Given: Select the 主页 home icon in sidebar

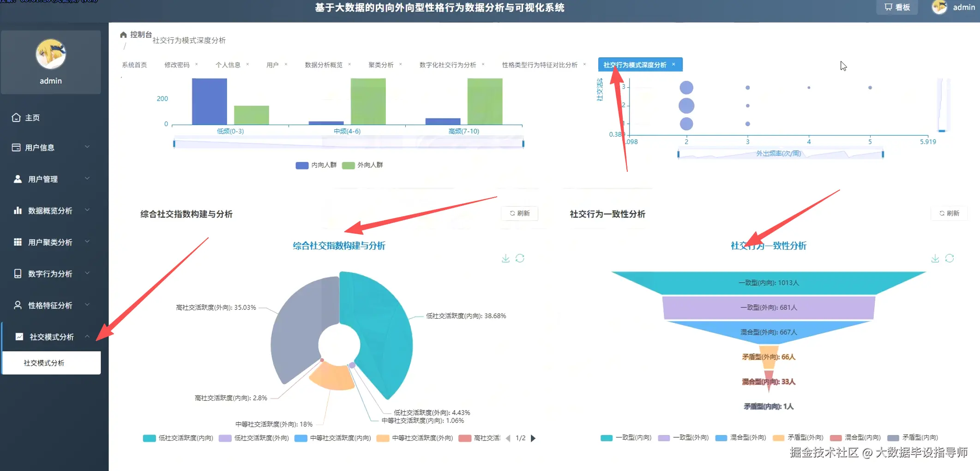Looking at the screenshot, I should tap(17, 118).
